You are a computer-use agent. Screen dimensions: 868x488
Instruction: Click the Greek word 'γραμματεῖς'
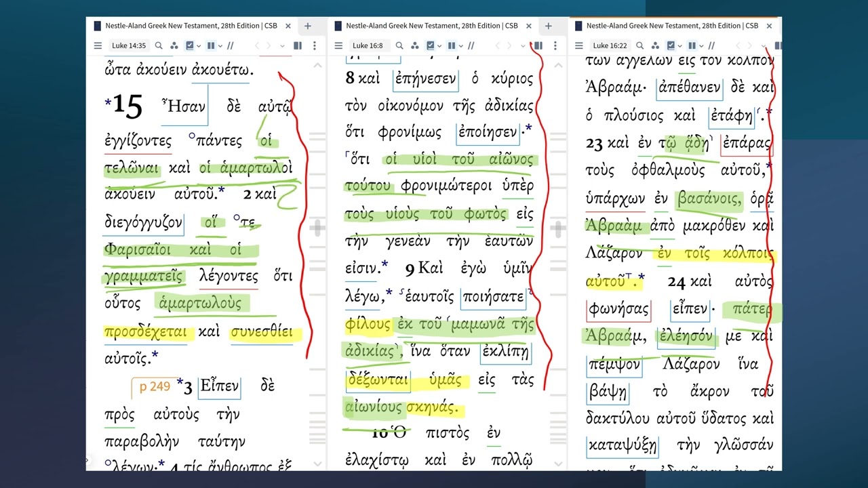(x=144, y=276)
